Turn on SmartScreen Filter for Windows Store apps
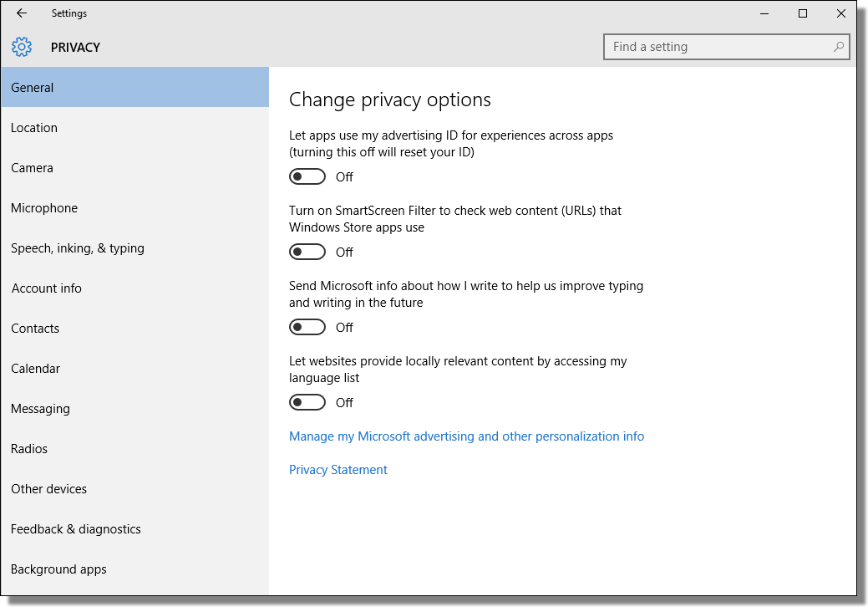The image size is (868, 607). [307, 252]
